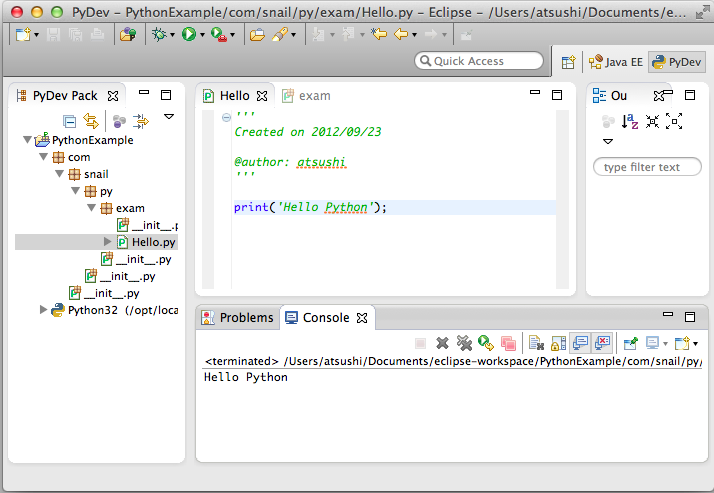The height and width of the screenshot is (493, 714).
Task: Click the Debug bug icon
Action: click(159, 35)
